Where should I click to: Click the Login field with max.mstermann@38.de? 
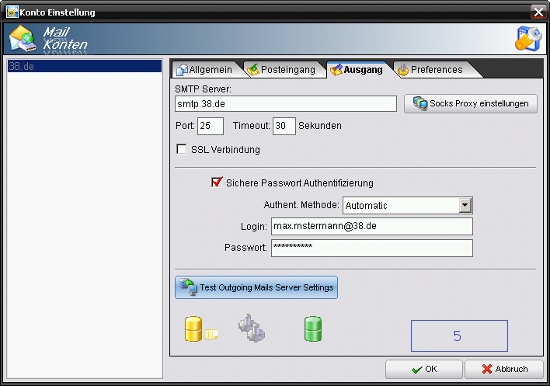click(372, 226)
